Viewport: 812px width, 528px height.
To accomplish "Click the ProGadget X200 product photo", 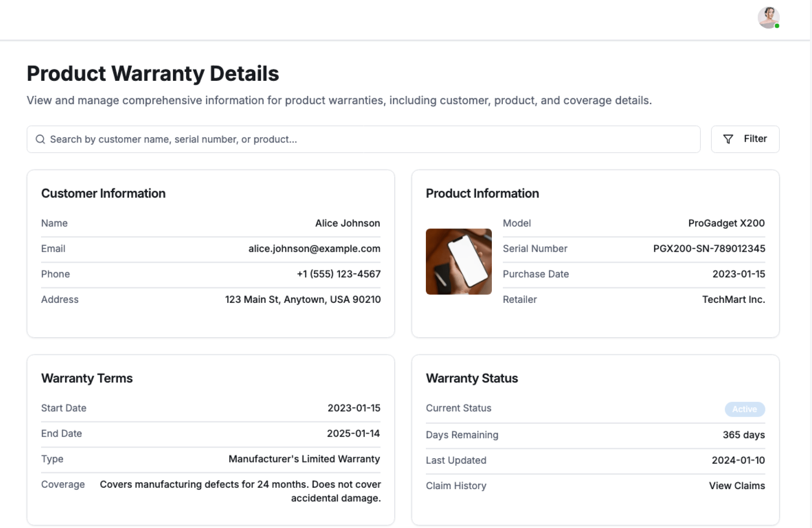I will pos(458,261).
